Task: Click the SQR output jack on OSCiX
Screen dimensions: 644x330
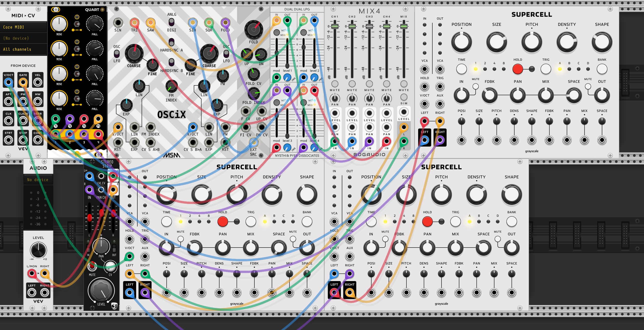Action: (x=209, y=23)
